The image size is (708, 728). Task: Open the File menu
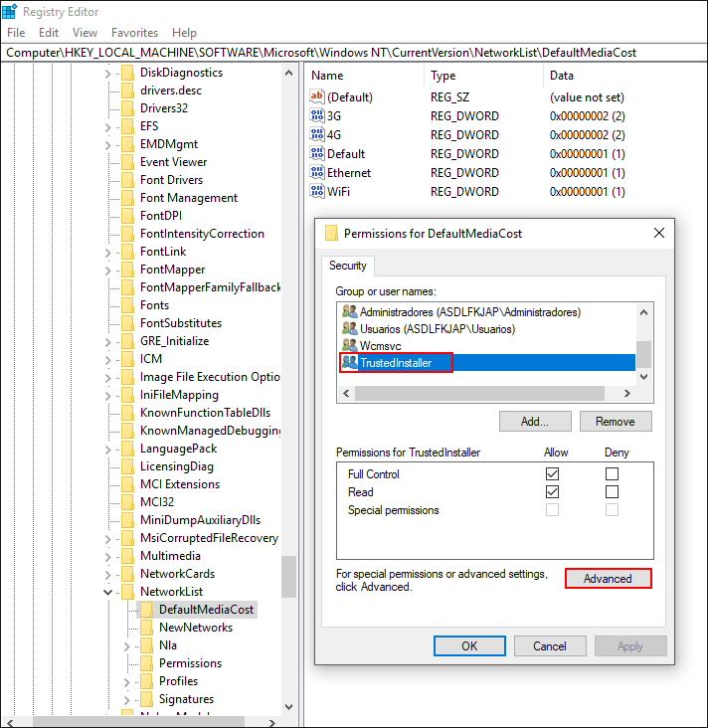click(x=16, y=33)
